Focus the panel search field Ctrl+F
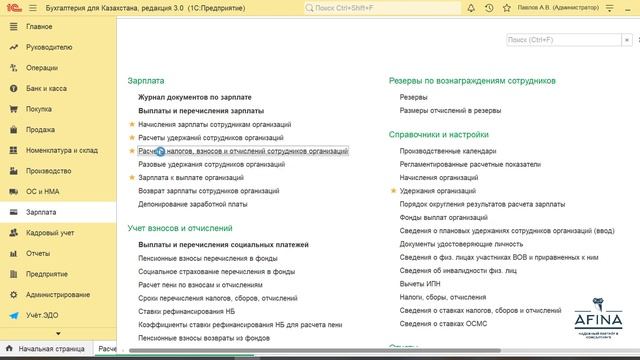The width and height of the screenshot is (640, 360). [x=564, y=40]
